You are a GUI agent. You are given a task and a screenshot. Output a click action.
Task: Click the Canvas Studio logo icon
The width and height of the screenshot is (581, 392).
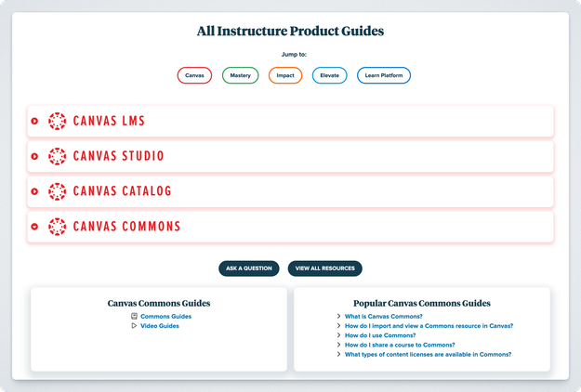[x=58, y=156]
